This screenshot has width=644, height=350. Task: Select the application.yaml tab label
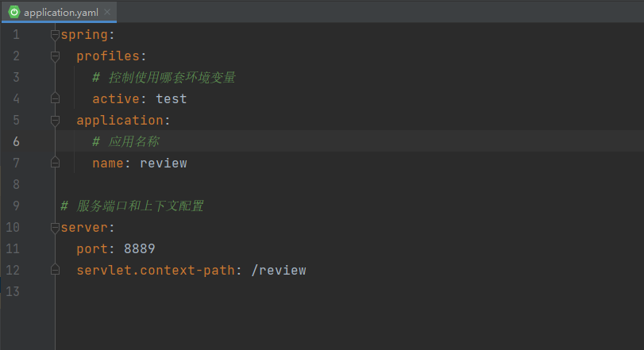pyautogui.click(x=62, y=12)
